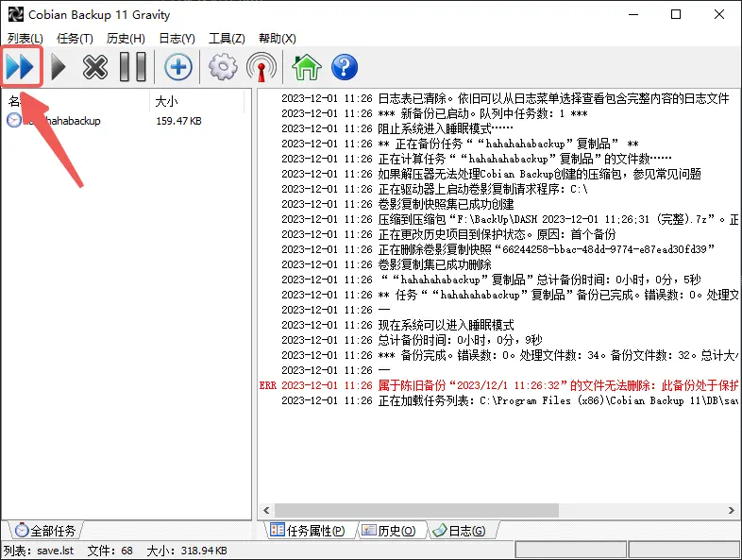Run selected tasks with the single play icon
The height and width of the screenshot is (560, 742).
click(x=59, y=67)
